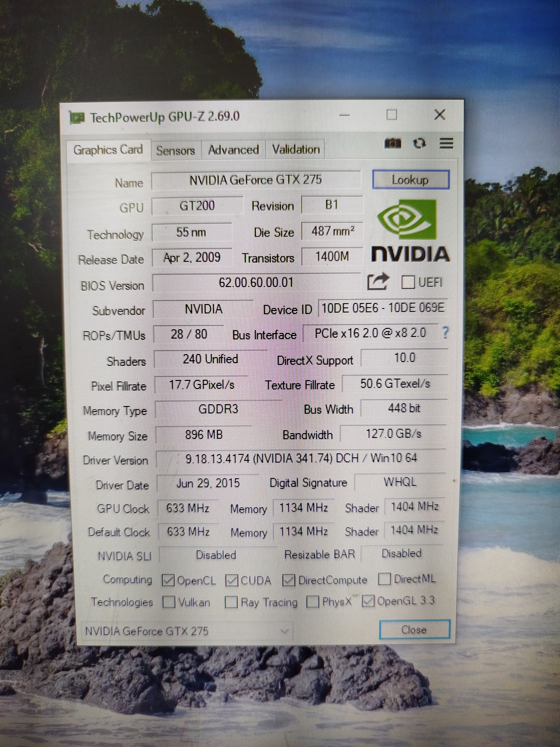The width and height of the screenshot is (560, 747).
Task: Click the Close button at bottom
Action: [x=414, y=629]
